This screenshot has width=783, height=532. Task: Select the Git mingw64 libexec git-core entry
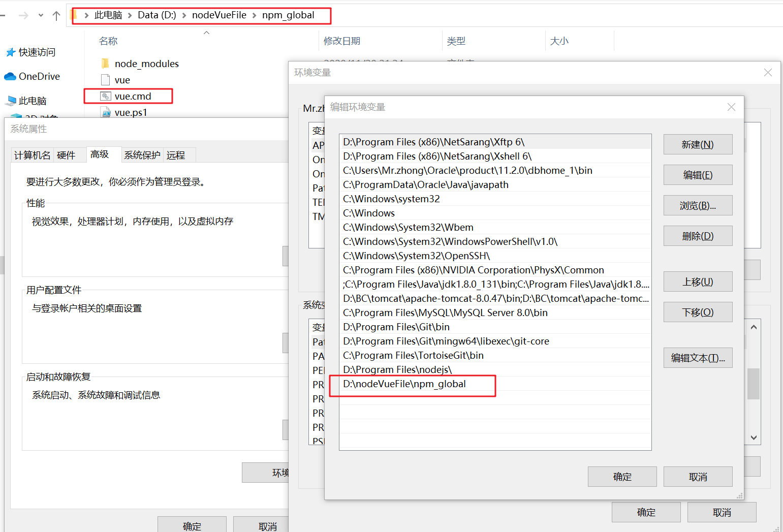495,341
